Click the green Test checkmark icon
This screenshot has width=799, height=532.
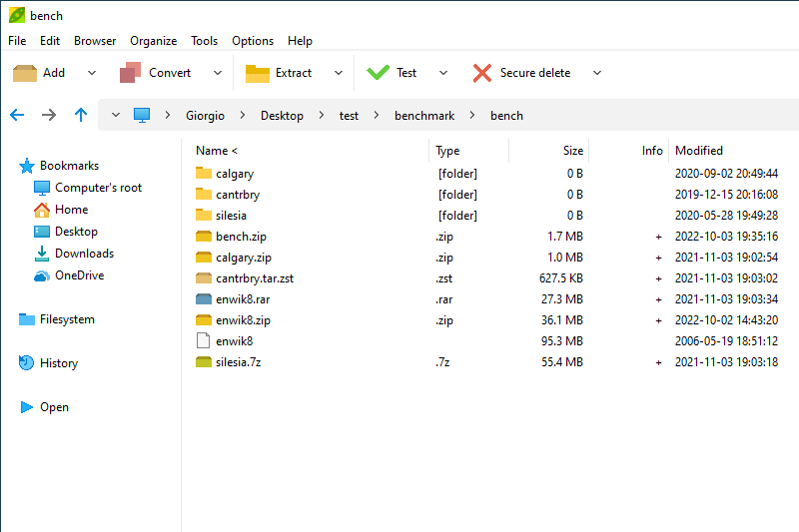coord(379,73)
